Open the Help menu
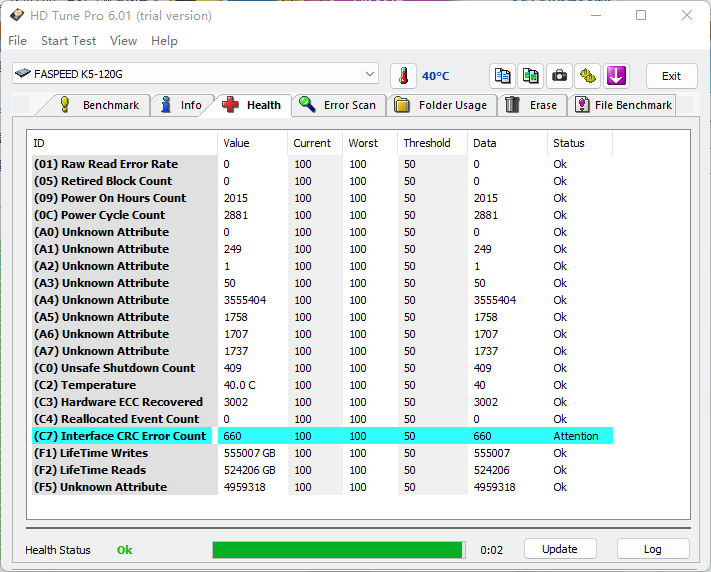711x572 pixels. coord(164,41)
